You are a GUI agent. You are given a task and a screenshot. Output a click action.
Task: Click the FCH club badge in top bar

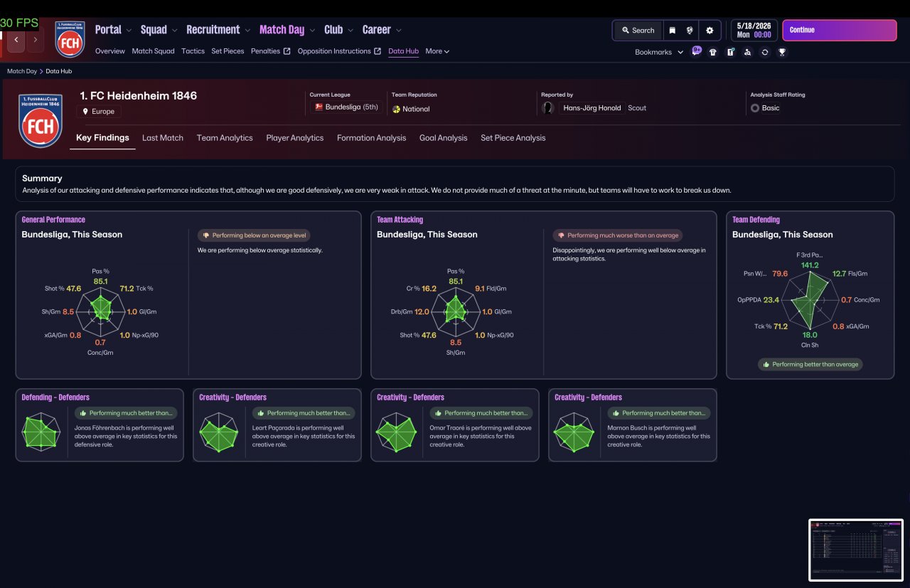(70, 39)
